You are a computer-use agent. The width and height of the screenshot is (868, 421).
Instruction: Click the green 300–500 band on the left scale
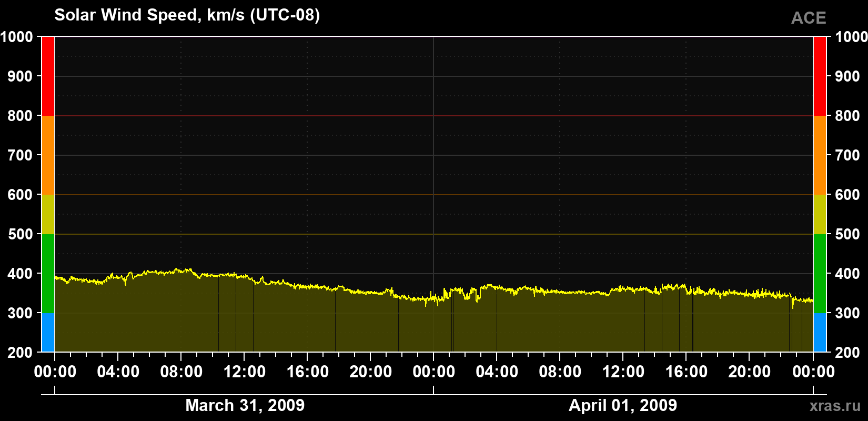(48, 274)
